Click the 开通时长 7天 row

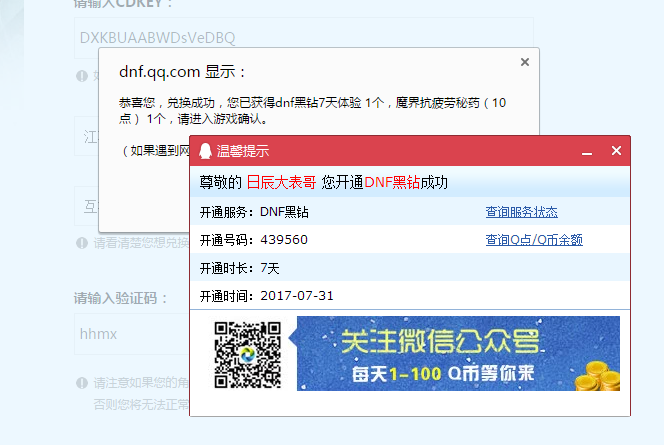[409, 268]
